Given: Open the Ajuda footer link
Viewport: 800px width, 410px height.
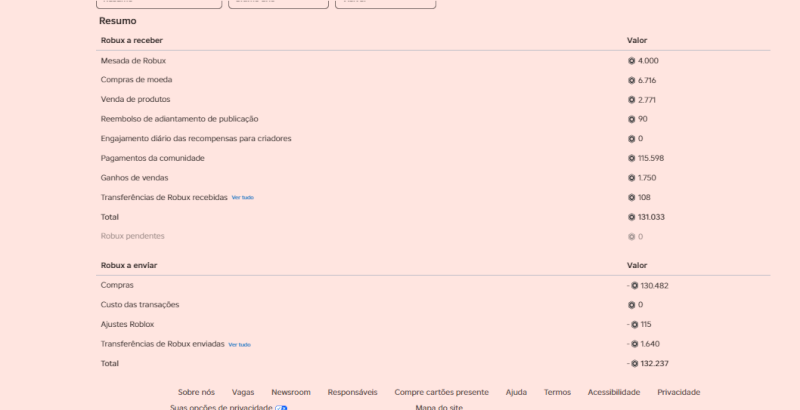Looking at the screenshot, I should pyautogui.click(x=516, y=392).
